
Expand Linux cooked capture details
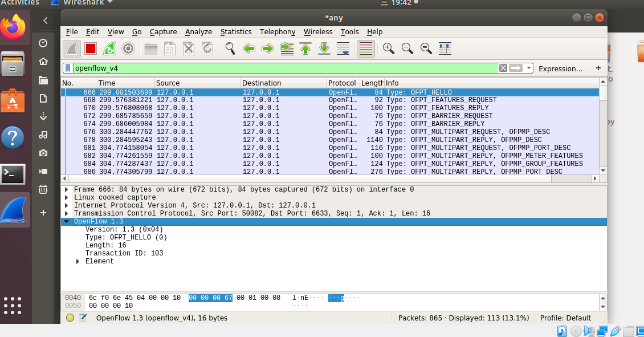(67, 197)
